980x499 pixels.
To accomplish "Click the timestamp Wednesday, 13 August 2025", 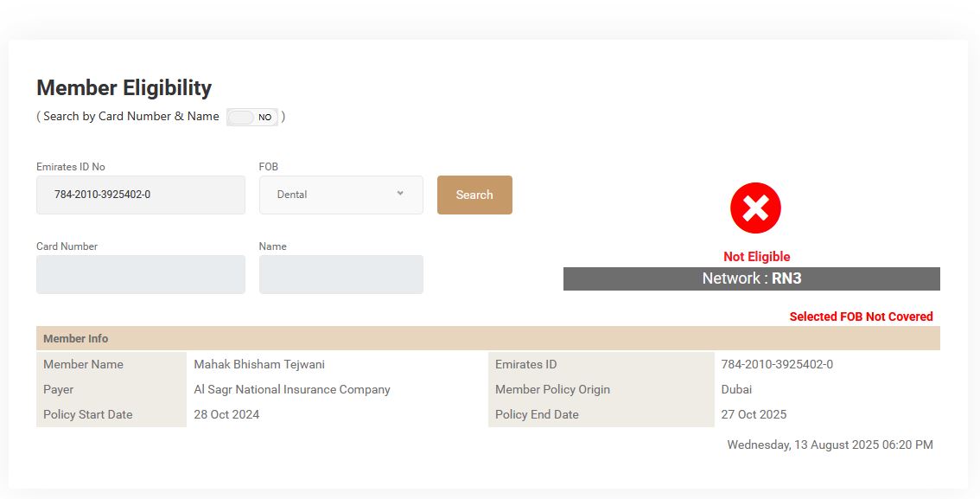I will point(830,445).
